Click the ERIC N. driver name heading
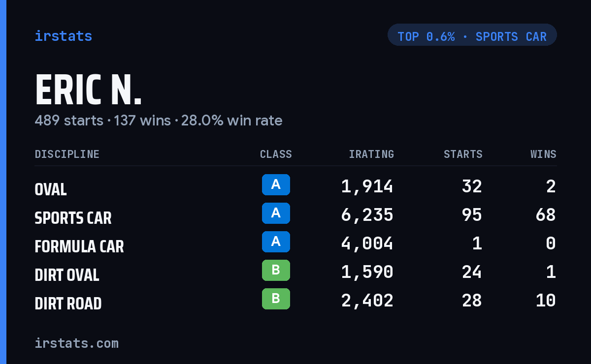591x364 pixels. tap(89, 91)
